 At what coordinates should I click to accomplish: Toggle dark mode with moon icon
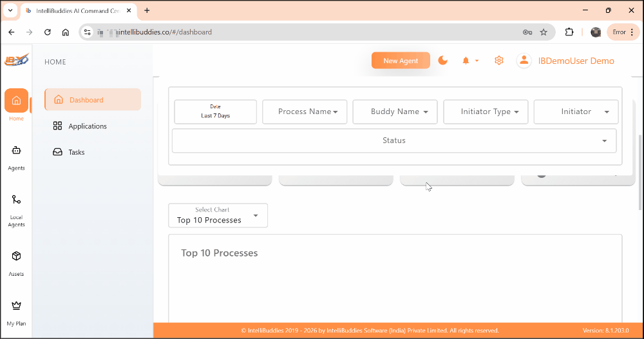tap(443, 61)
